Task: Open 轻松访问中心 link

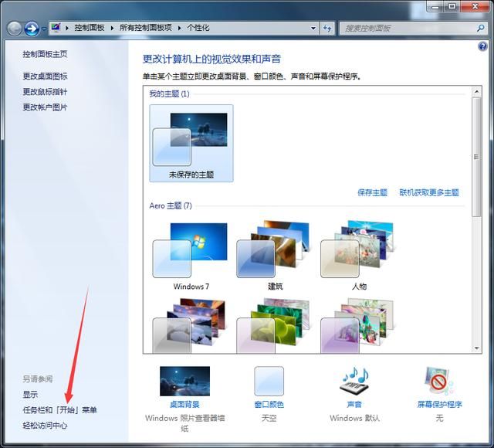Action: point(45,426)
